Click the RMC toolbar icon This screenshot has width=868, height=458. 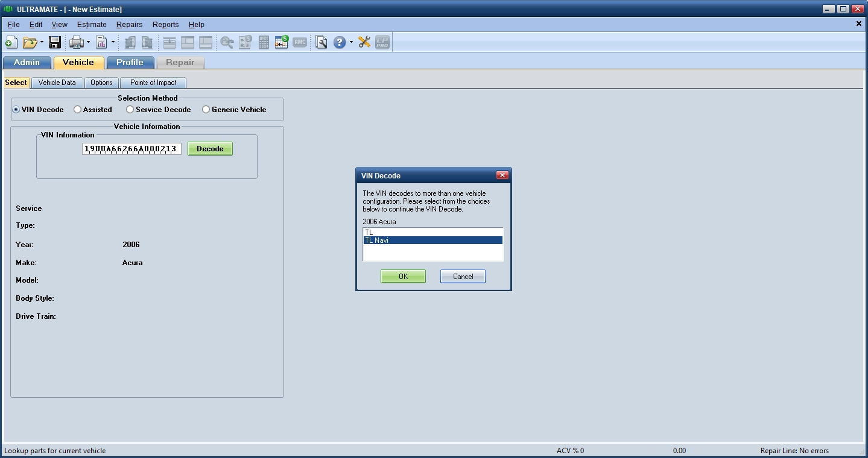[x=300, y=42]
